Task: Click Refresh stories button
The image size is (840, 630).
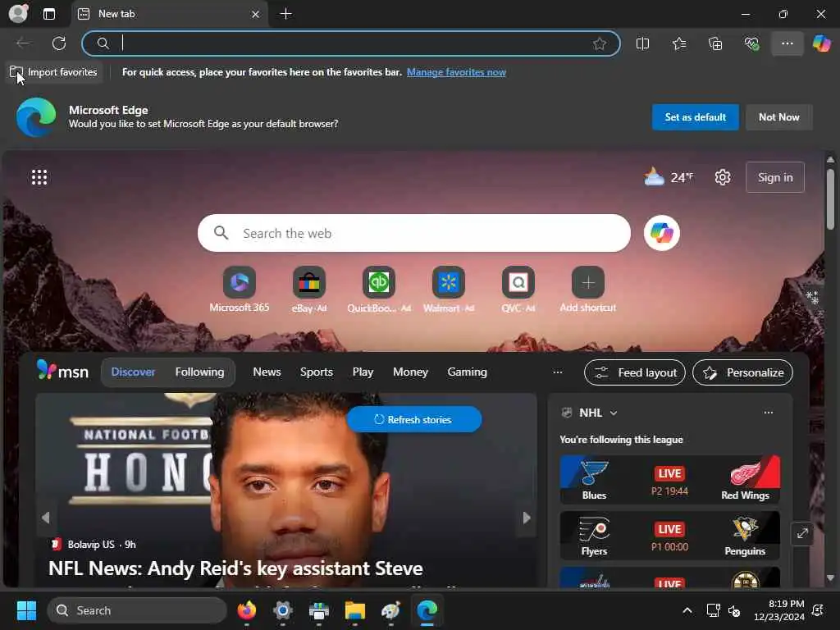Action: pos(413,419)
